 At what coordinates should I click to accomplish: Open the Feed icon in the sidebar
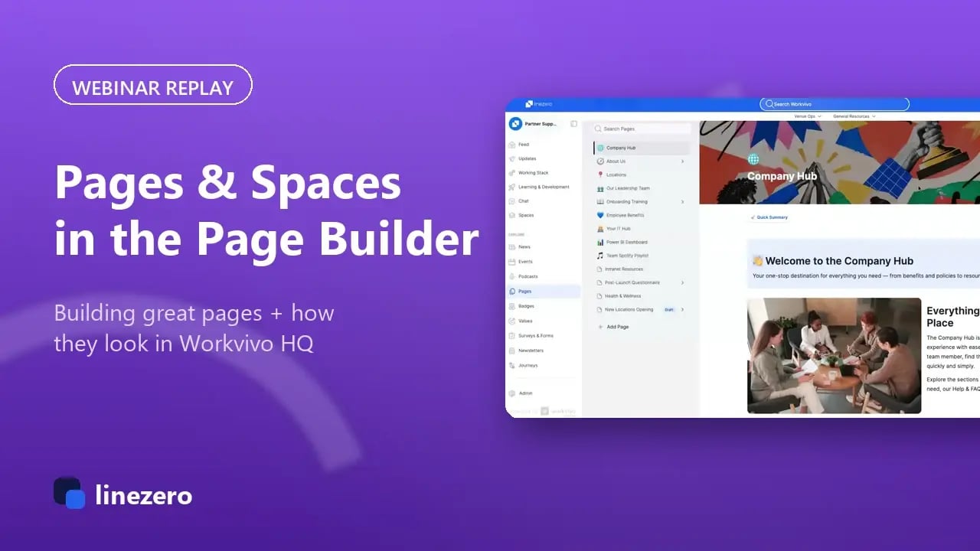coord(512,145)
